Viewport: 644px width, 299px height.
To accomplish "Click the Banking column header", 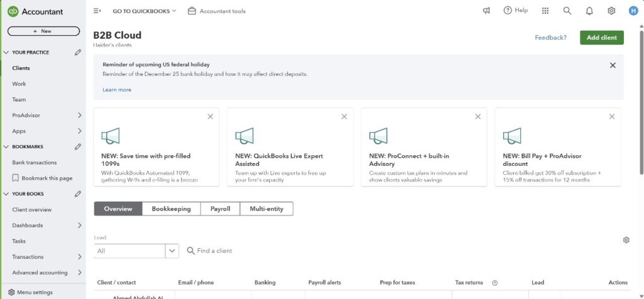I will coord(265,283).
